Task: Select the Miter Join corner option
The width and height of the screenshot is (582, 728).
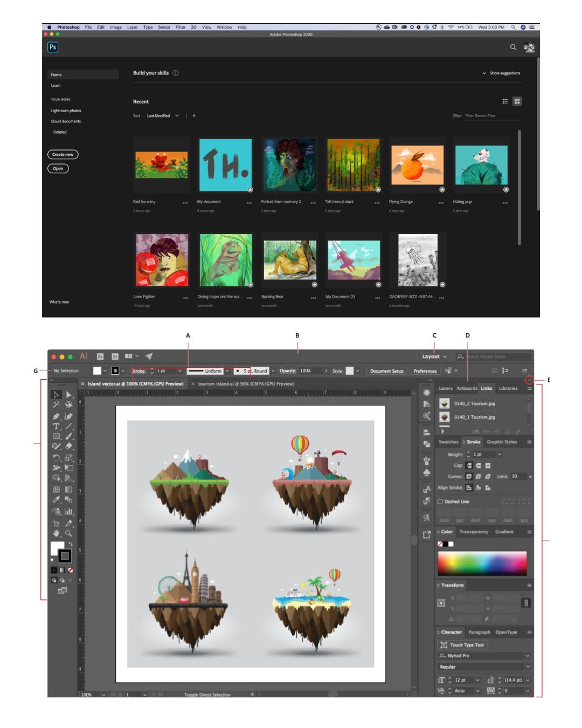Action: 469,477
